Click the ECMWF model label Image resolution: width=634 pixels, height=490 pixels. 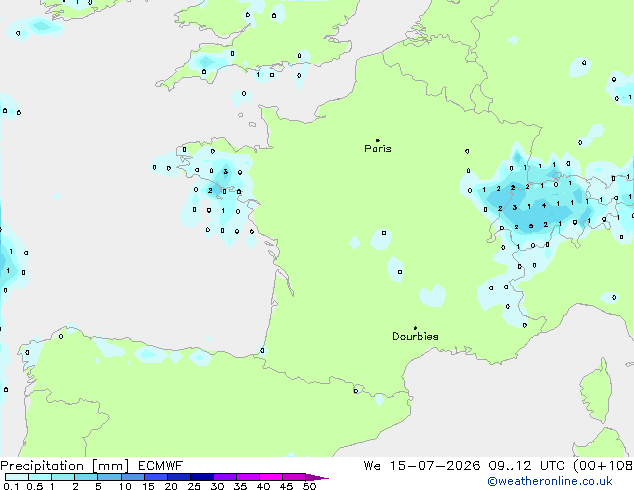point(161,466)
